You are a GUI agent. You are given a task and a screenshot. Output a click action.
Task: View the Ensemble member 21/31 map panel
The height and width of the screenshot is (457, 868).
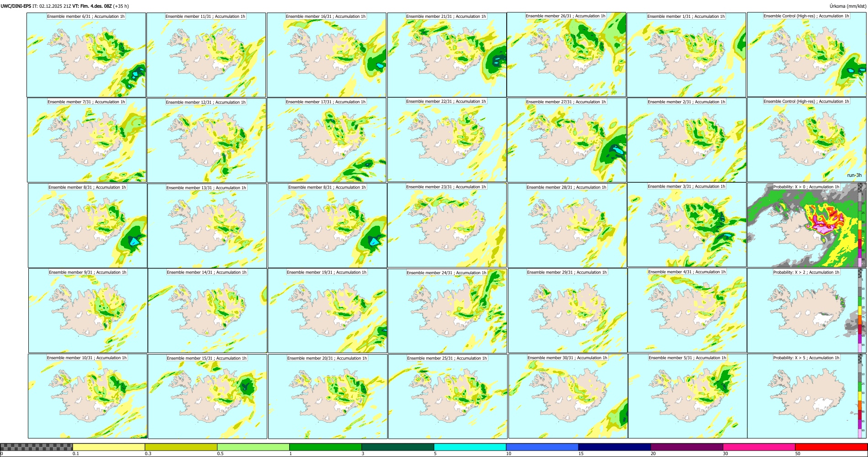click(446, 55)
